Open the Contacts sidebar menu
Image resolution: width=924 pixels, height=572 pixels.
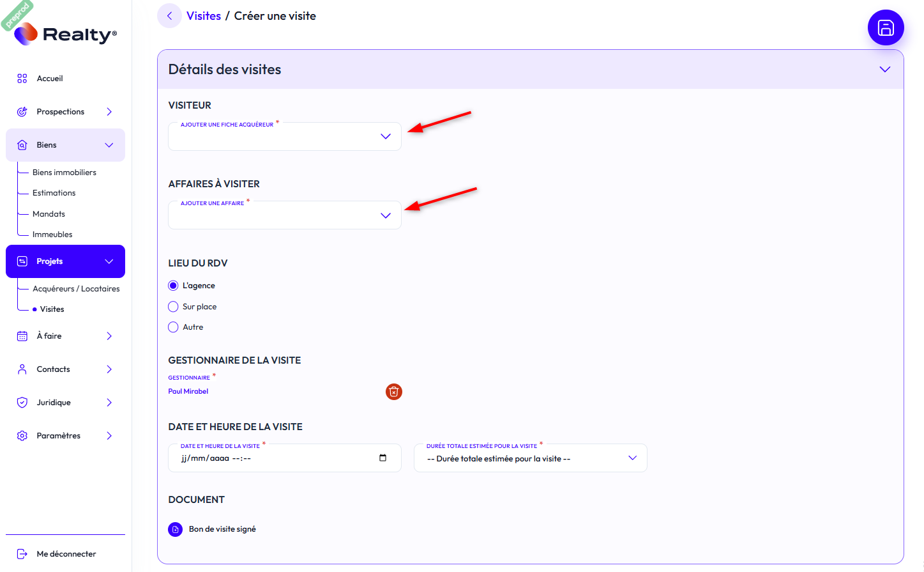(54, 369)
